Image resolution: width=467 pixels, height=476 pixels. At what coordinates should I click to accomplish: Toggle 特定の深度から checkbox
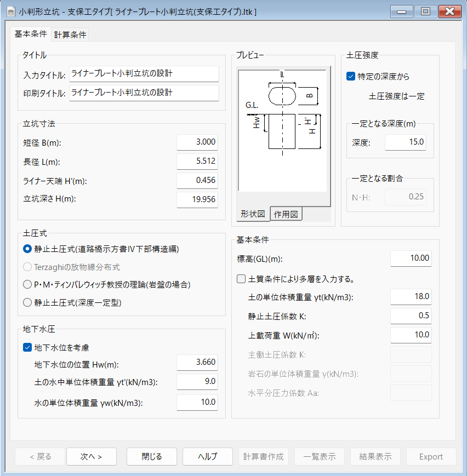pos(351,77)
